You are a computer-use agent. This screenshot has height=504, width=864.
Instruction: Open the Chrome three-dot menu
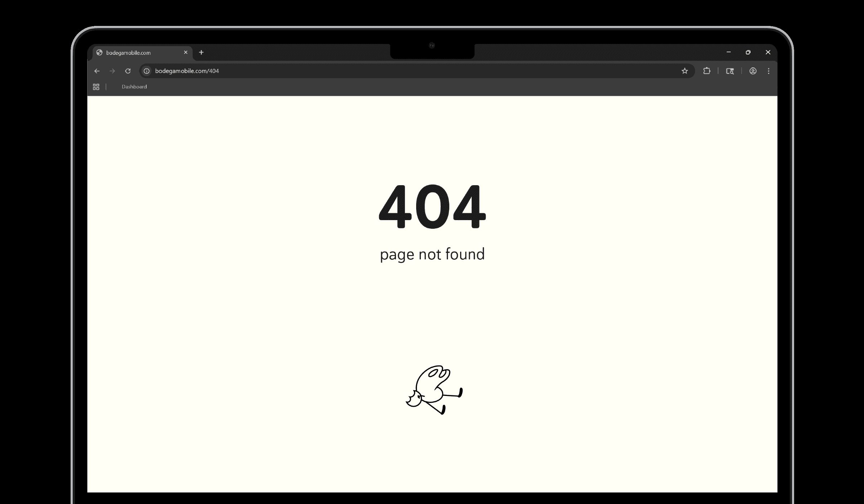click(x=769, y=71)
